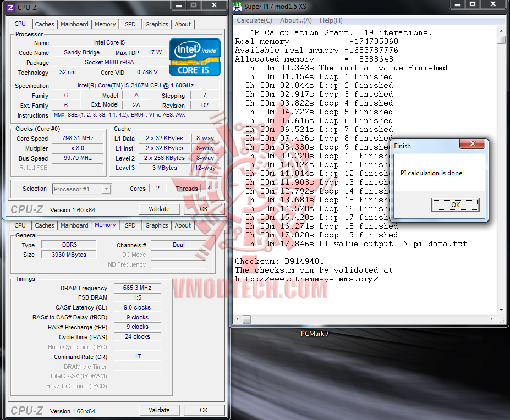
Task: Click the DRAM Frequency value 665.3 MHz
Action: tap(137, 288)
